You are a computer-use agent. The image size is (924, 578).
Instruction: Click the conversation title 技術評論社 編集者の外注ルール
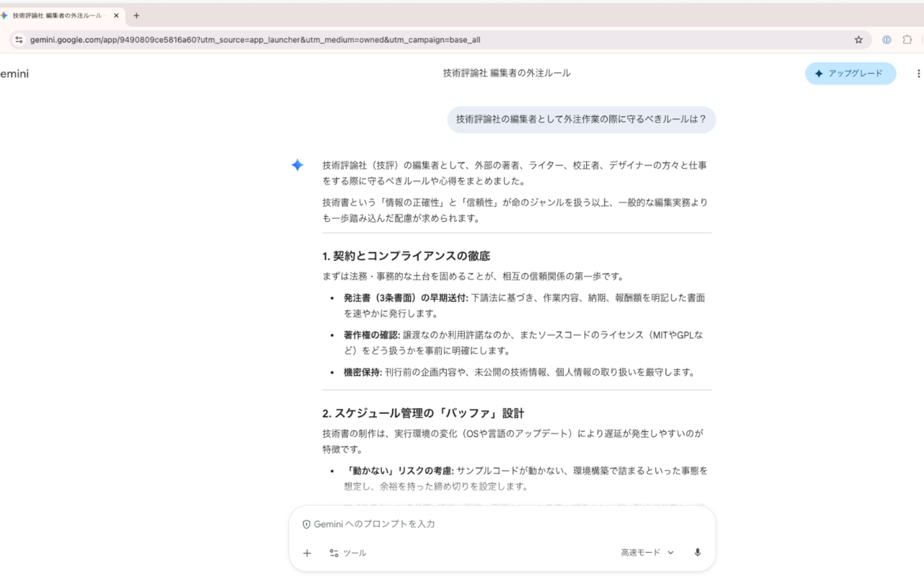(x=507, y=73)
